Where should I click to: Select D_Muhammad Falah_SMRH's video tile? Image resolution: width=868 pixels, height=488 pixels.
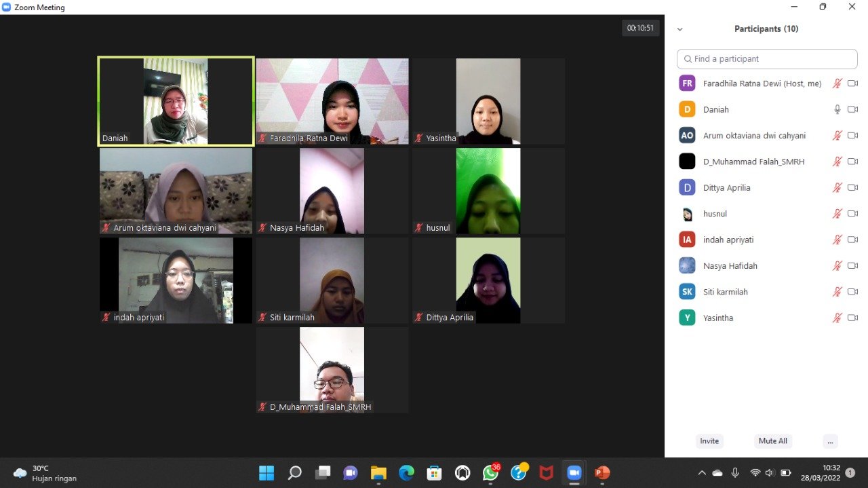332,370
